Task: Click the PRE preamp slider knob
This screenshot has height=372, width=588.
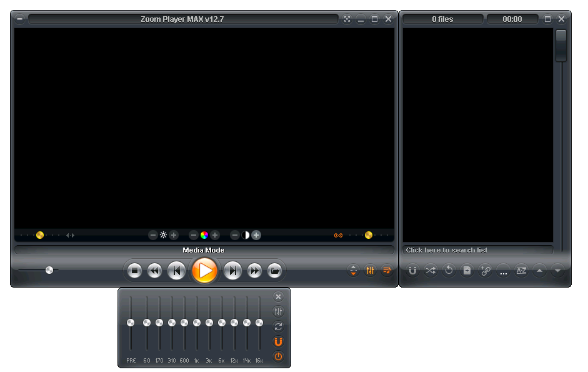Action: pyautogui.click(x=131, y=323)
